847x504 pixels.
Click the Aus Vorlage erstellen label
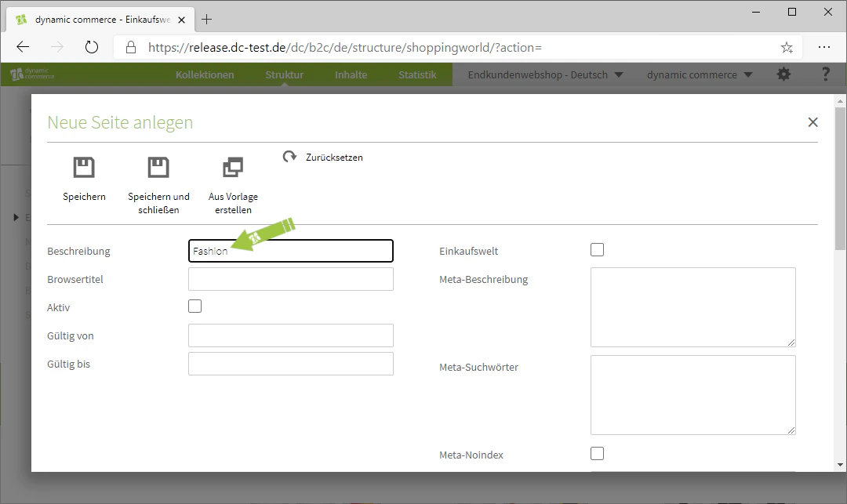click(x=234, y=204)
